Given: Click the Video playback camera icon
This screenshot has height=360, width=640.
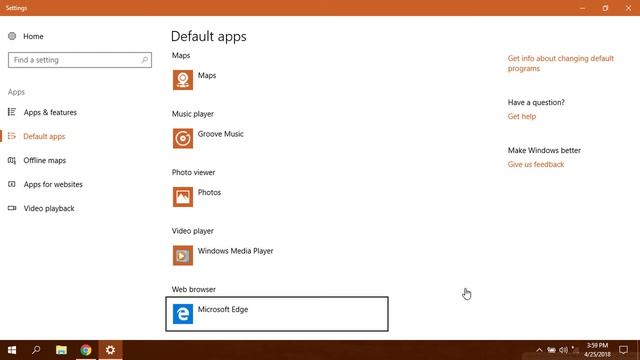Looking at the screenshot, I should (x=12, y=208).
